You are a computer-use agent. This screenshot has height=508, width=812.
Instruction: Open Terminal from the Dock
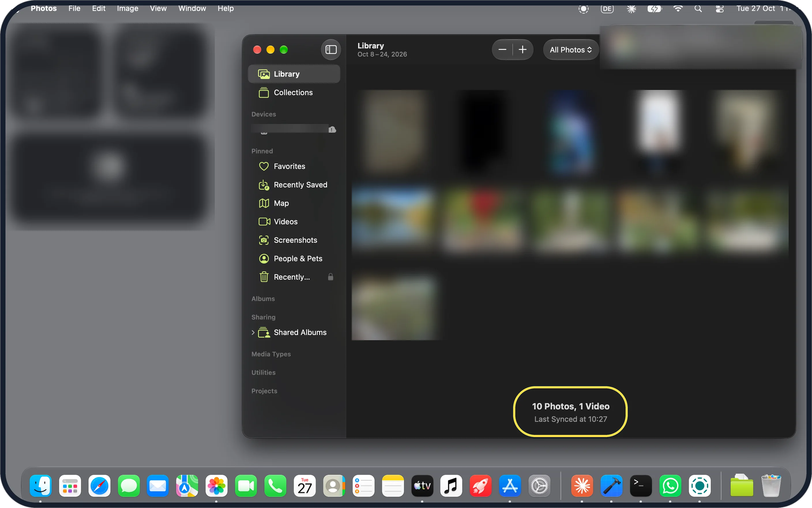641,486
